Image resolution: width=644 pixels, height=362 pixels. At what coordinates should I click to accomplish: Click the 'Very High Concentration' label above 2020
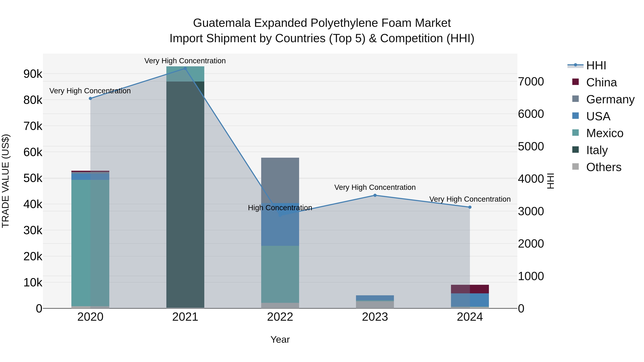tap(90, 91)
